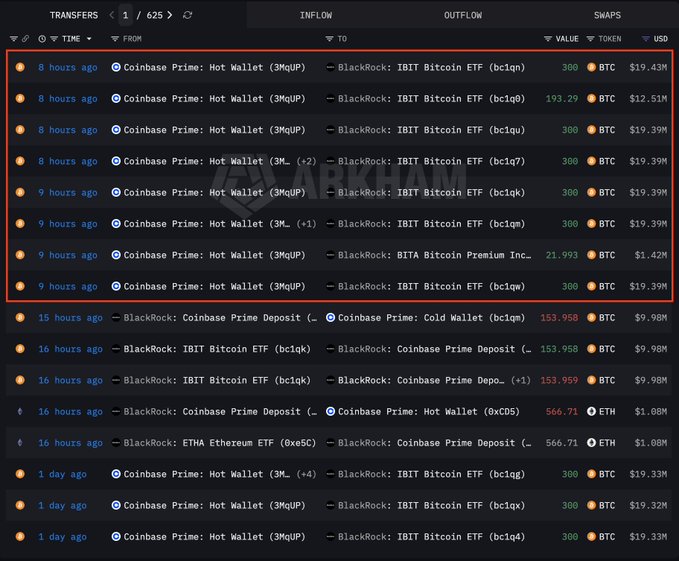This screenshot has width=679, height=561.
Task: Open '15 hours ago' transaction time link
Action: click(70, 318)
